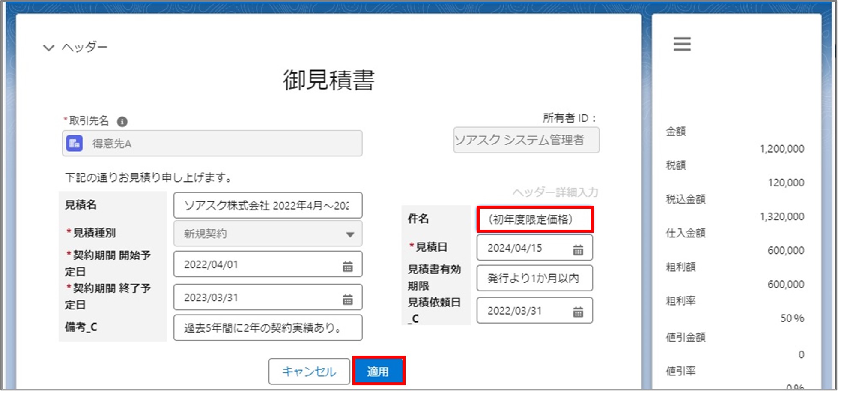Click the 下記の通りお見積り申し上げます text

point(148,177)
